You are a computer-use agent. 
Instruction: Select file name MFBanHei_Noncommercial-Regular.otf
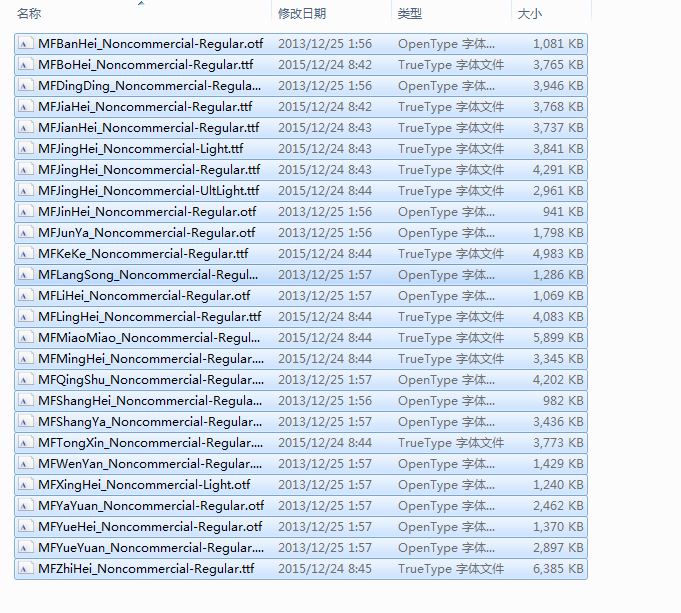point(150,44)
